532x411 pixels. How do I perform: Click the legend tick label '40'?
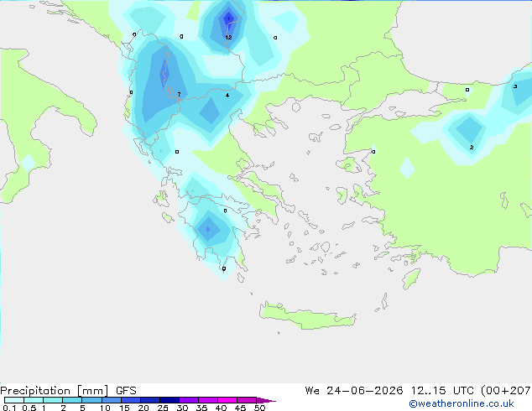221,408
